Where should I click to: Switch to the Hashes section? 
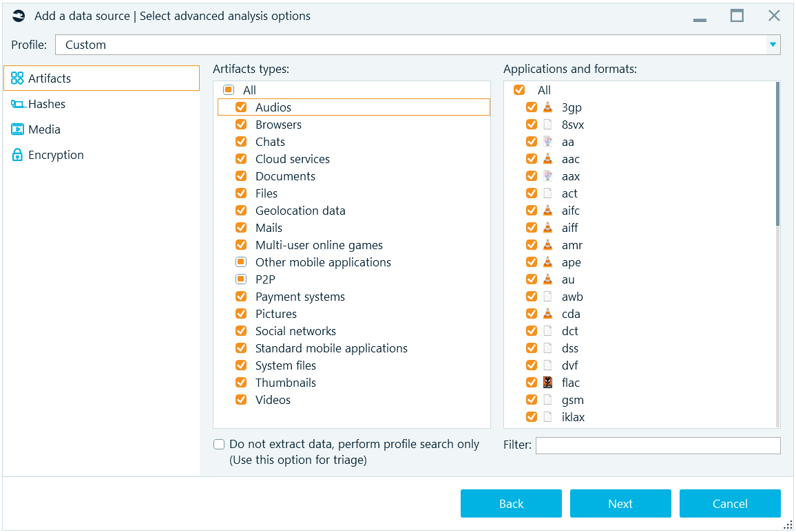click(47, 104)
